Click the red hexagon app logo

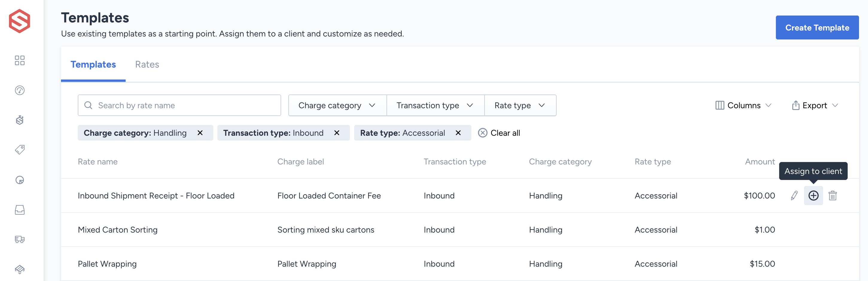point(19,21)
